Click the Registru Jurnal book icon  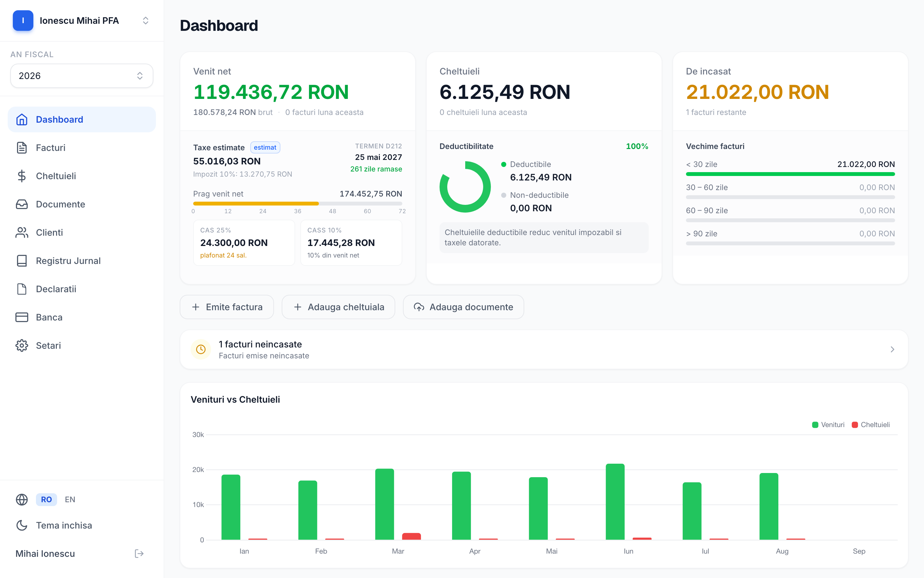tap(22, 261)
